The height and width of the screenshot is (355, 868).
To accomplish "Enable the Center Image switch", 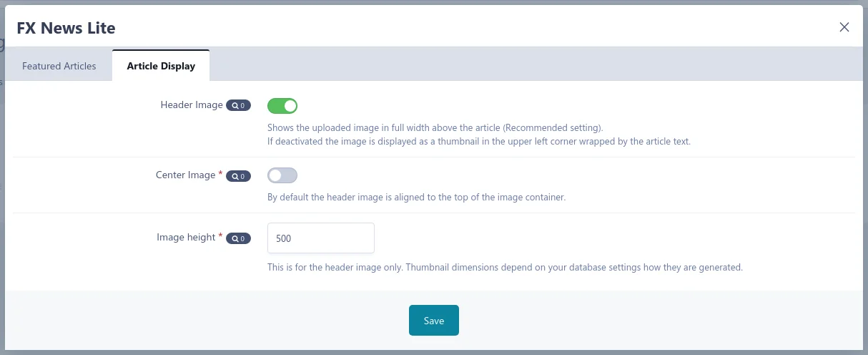I will point(282,175).
